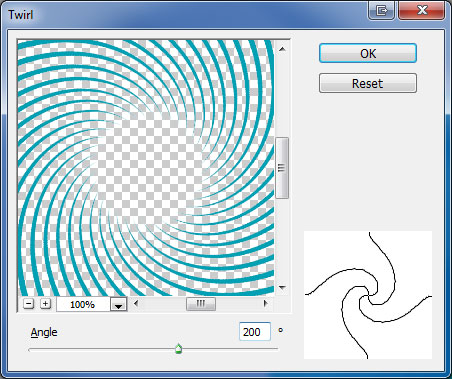452x379 pixels.
Task: Open the preview zoom percentage dropdown
Action: tap(118, 304)
